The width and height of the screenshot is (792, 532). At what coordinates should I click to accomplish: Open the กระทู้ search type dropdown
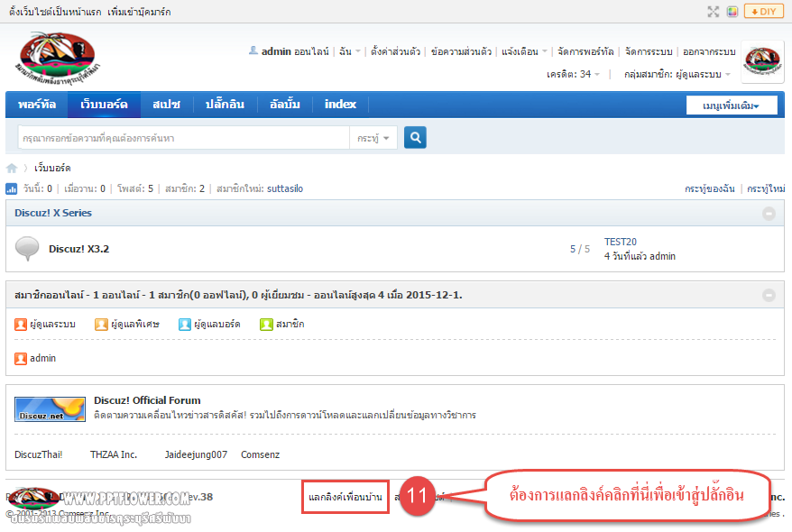(373, 138)
